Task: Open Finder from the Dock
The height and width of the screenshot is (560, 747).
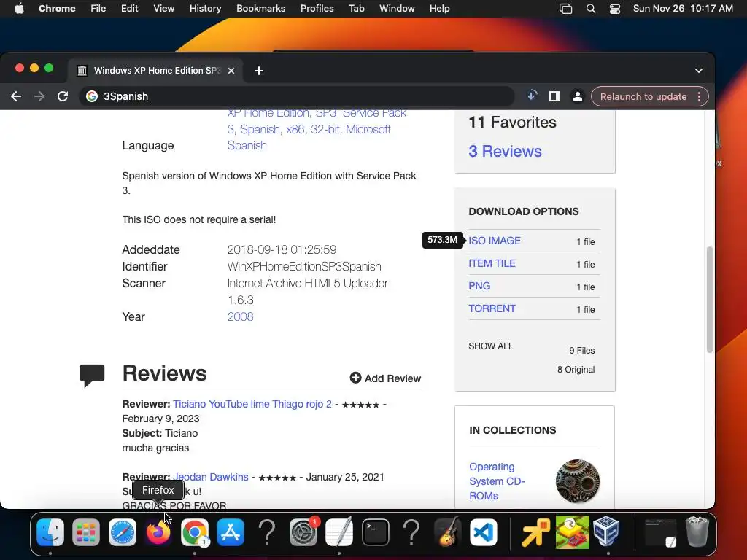Action: pos(50,532)
